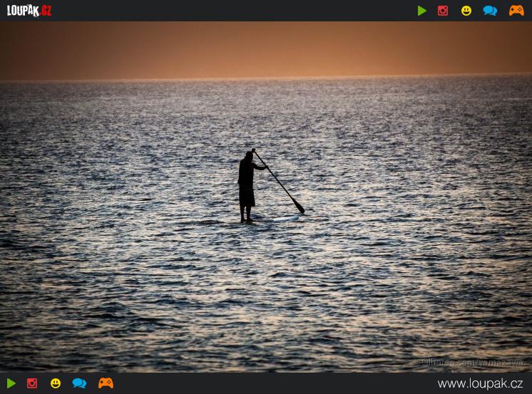Open the Instagram icon in bottom bar
The height and width of the screenshot is (394, 532).
(x=32, y=383)
